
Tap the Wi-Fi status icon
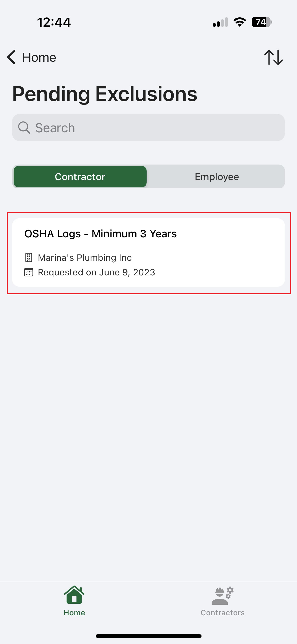tap(240, 22)
